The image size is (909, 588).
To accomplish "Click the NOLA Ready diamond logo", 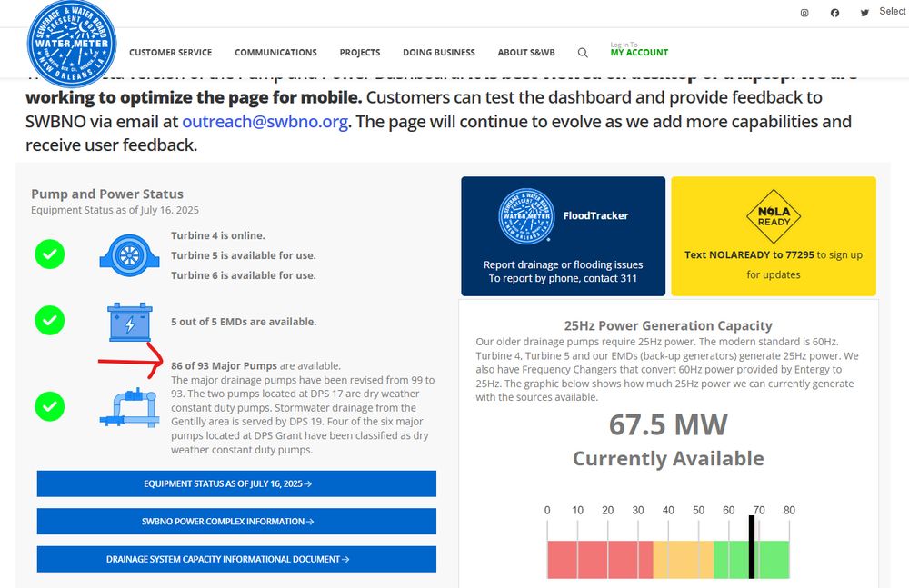I will pos(774,216).
